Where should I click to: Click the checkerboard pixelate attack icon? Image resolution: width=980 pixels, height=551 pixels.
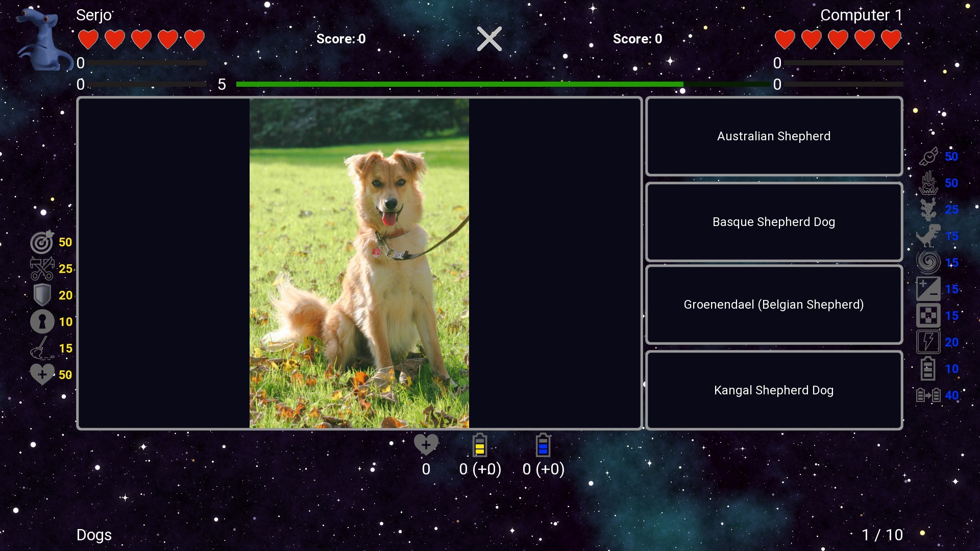coord(928,316)
